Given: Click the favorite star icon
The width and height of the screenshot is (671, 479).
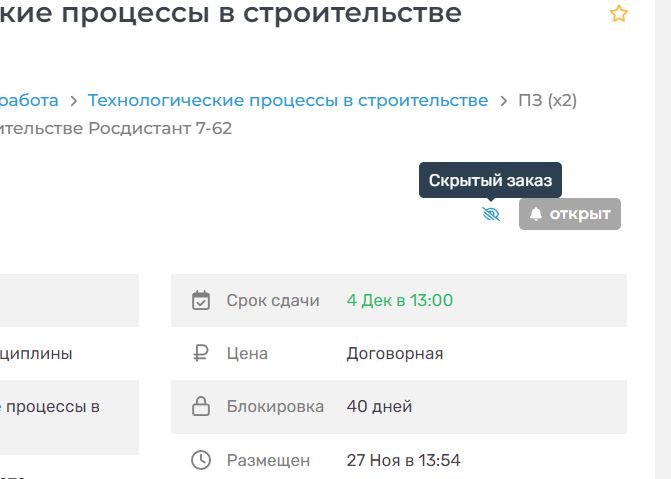Looking at the screenshot, I should pyautogui.click(x=619, y=14).
